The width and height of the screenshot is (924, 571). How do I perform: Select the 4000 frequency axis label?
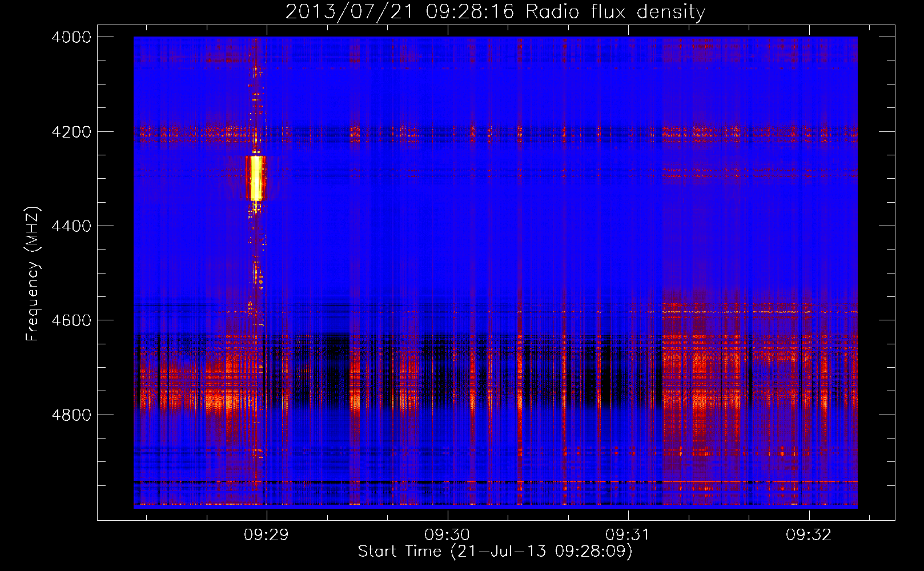pos(71,37)
